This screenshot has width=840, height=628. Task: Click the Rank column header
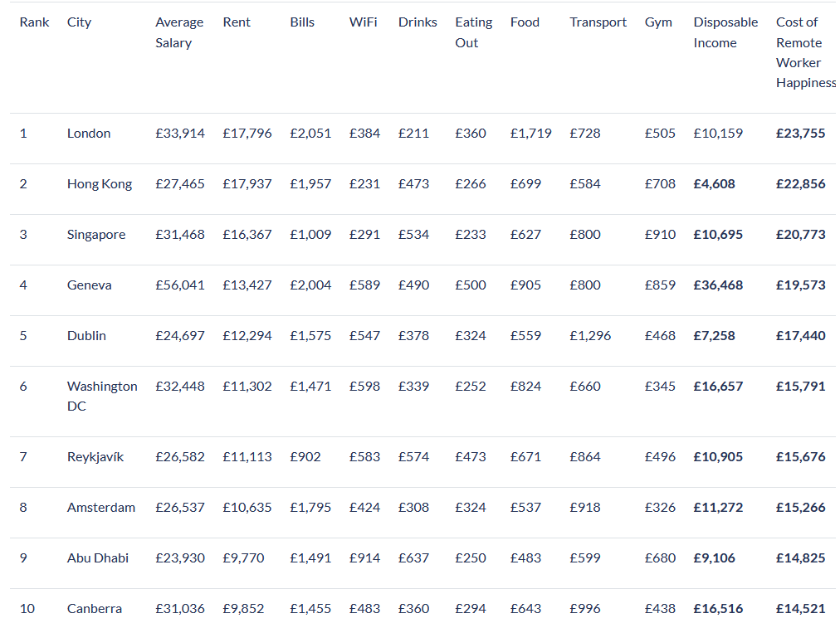(x=35, y=22)
